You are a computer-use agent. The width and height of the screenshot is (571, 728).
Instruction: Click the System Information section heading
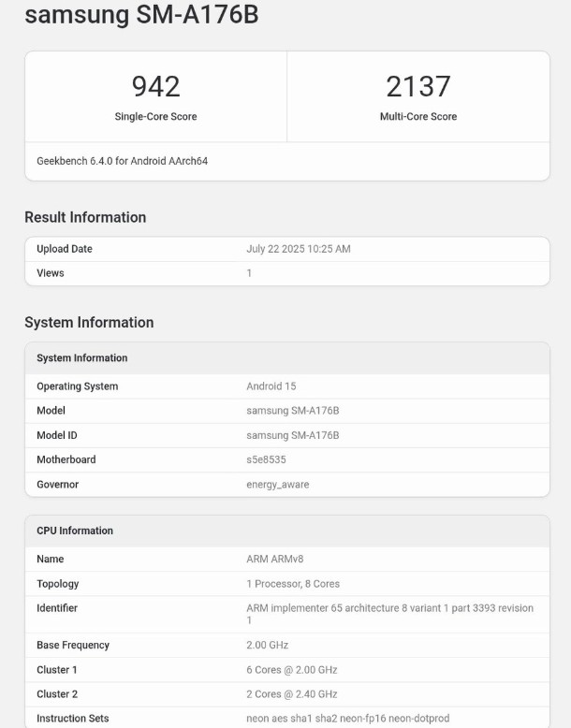[x=89, y=323]
